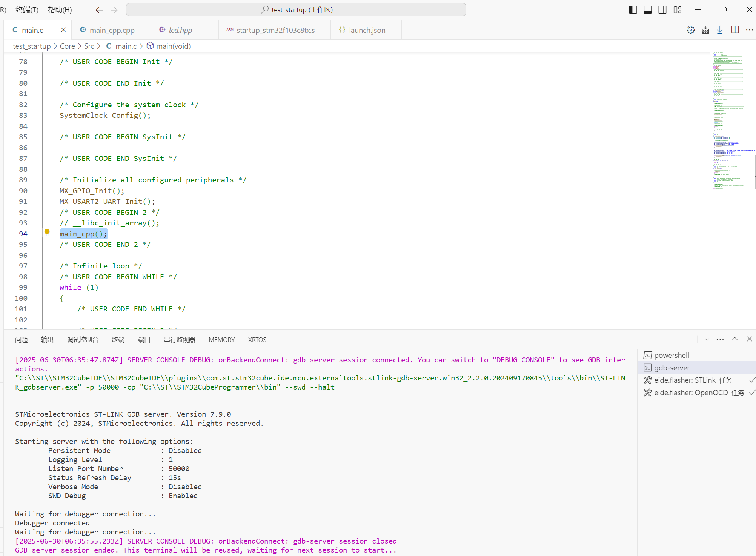Click the build settings gear icon in editor toolbar
The width and height of the screenshot is (756, 556).
pyautogui.click(x=691, y=30)
